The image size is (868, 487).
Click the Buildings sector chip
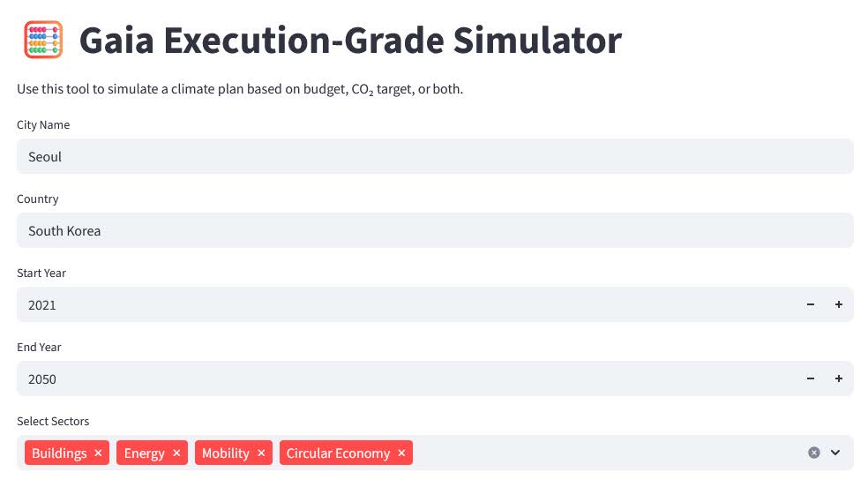59,453
